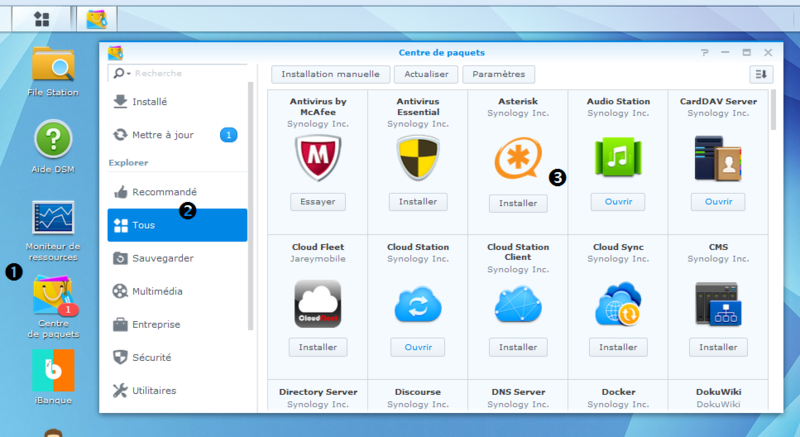Image resolution: width=800 pixels, height=437 pixels.
Task: Select the Installé category
Action: pyautogui.click(x=177, y=101)
